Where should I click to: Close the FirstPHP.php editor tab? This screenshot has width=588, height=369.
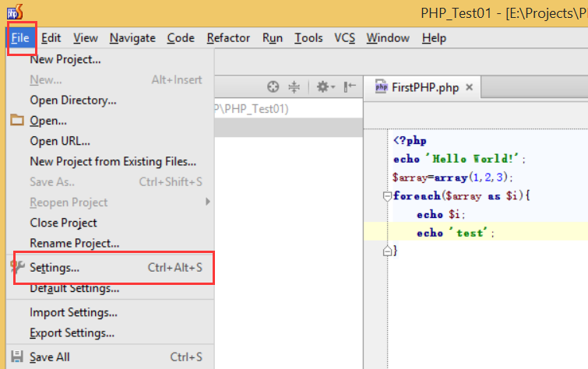pos(469,87)
